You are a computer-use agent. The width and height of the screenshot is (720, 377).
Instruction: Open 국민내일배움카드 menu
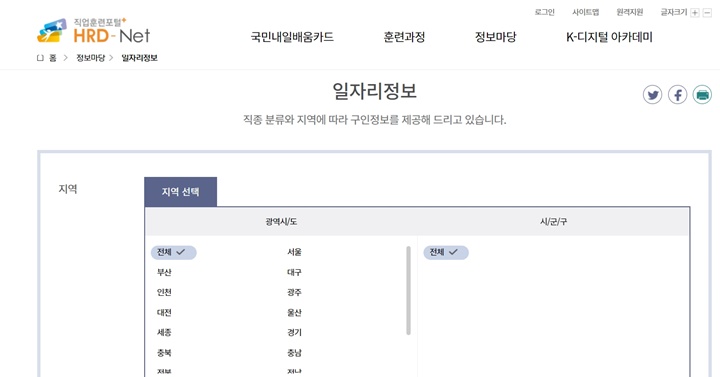pos(292,37)
